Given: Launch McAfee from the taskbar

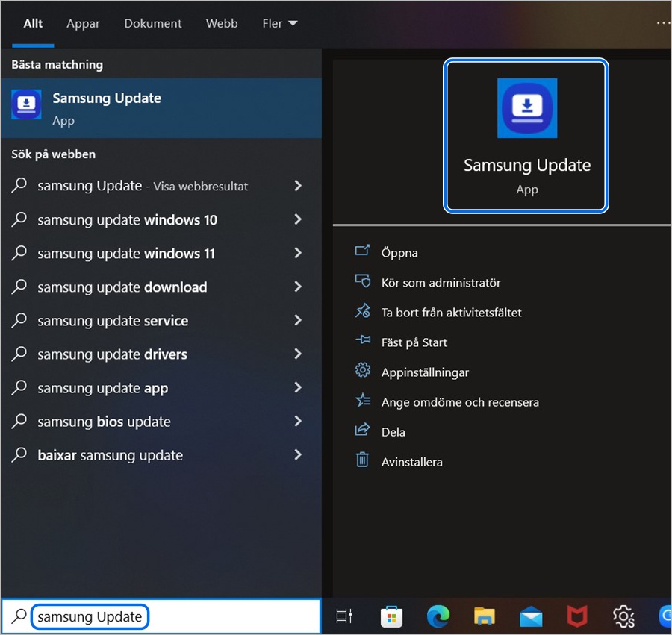Looking at the screenshot, I should (577, 616).
